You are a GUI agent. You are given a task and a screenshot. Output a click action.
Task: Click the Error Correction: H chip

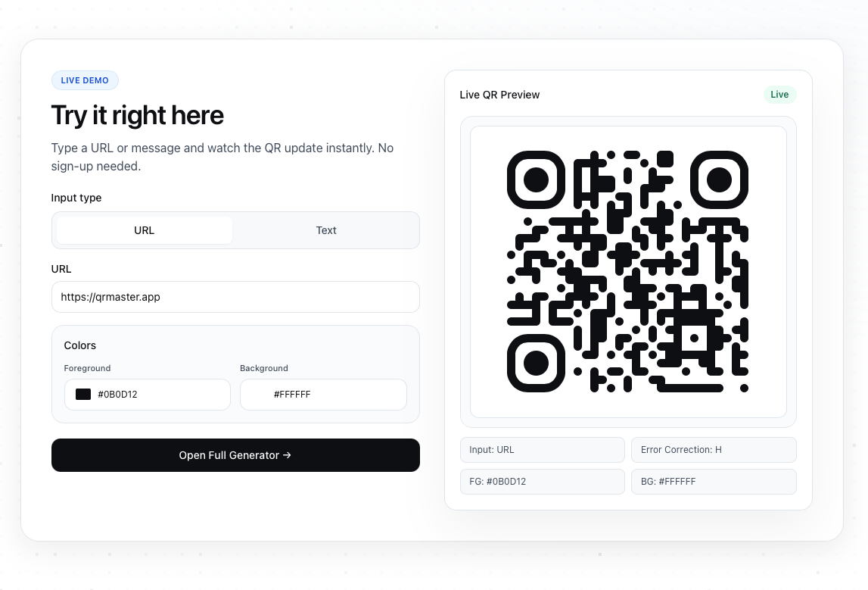(714, 450)
